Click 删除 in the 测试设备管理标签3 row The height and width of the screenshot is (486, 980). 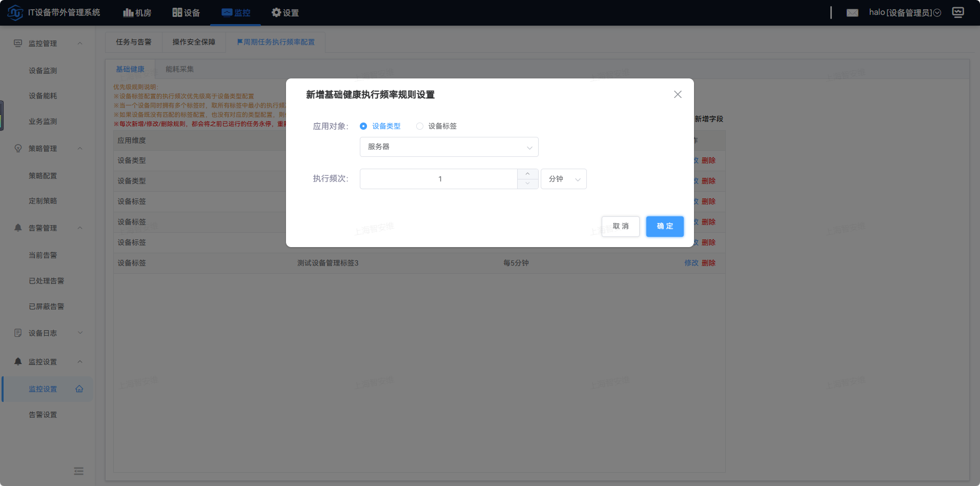click(x=708, y=263)
